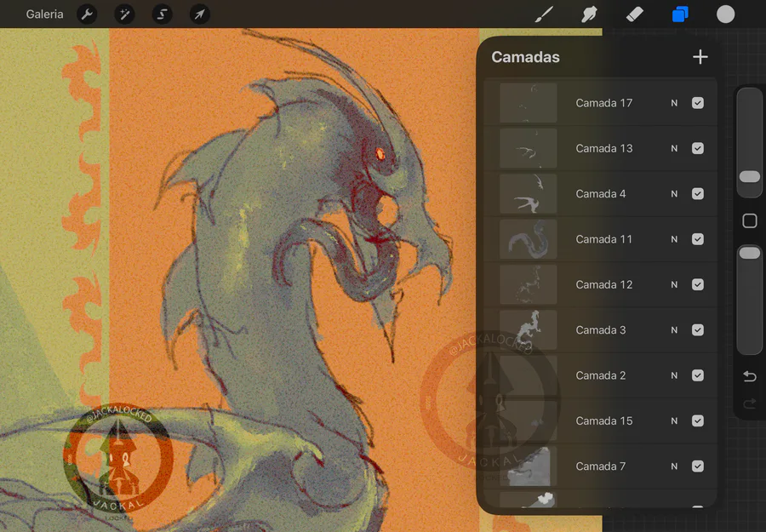The height and width of the screenshot is (532, 766).
Task: Open blend mode N for Camada 11
Action: click(674, 239)
